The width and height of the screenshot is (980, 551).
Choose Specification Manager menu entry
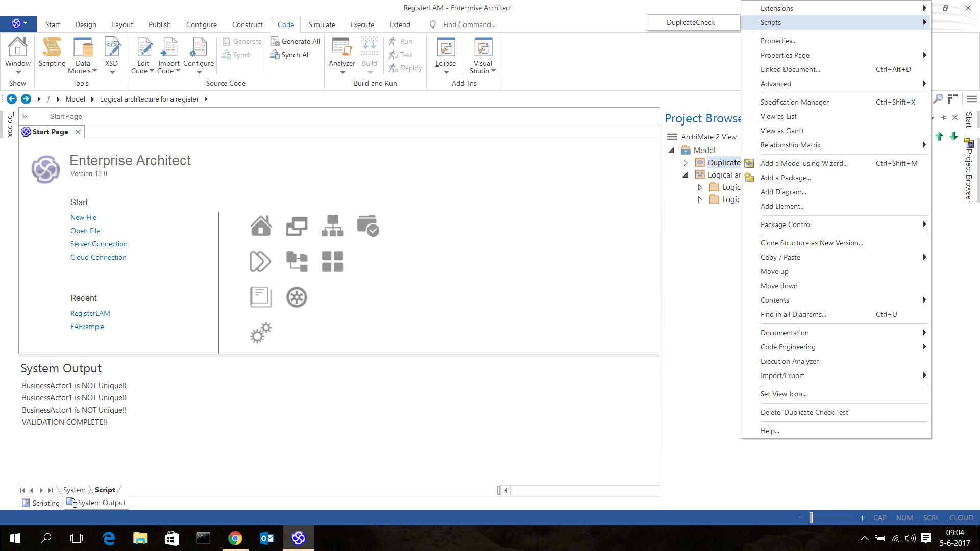pos(836,102)
